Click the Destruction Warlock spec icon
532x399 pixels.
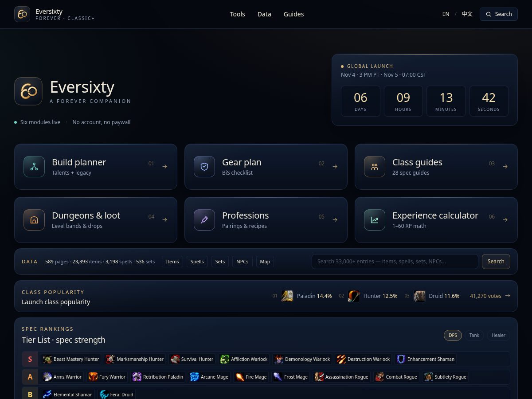click(341, 359)
